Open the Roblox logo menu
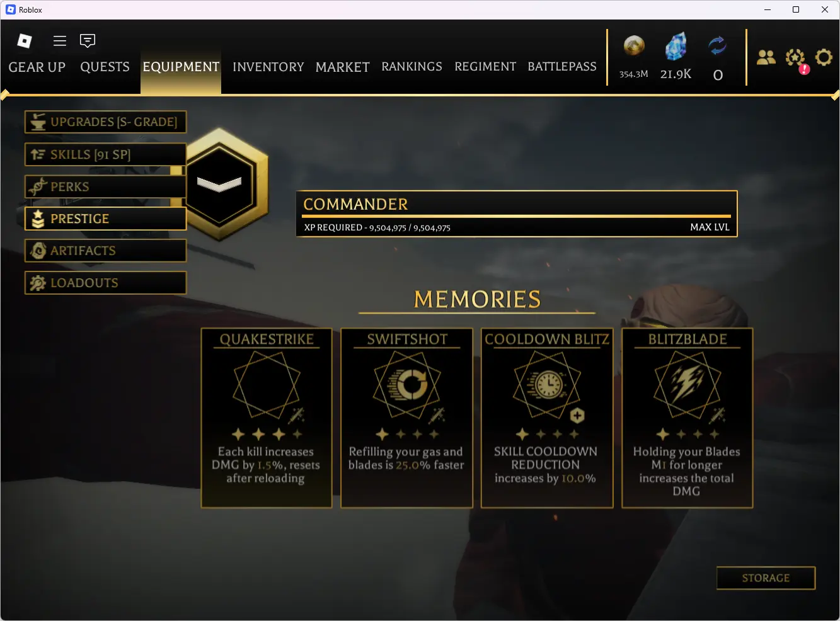The height and width of the screenshot is (621, 840). pos(25,41)
